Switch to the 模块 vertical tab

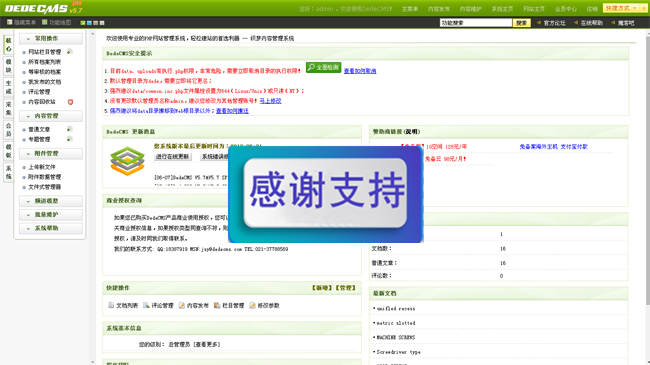(9, 66)
